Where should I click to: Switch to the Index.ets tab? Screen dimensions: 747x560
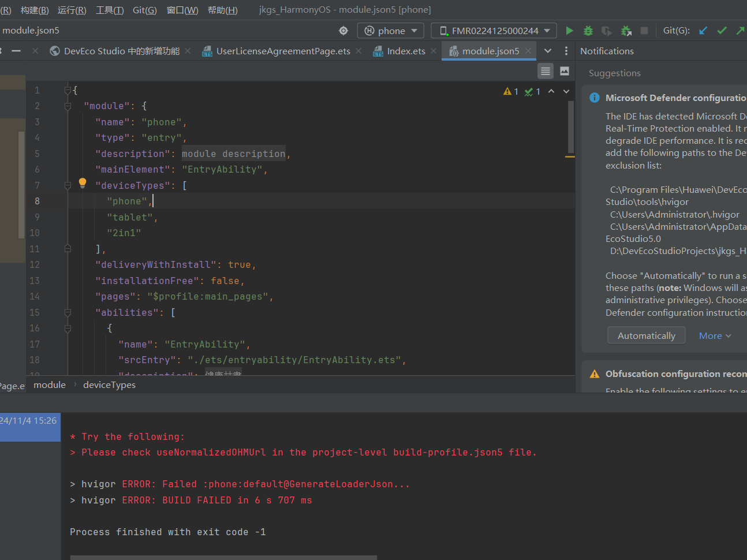406,51
